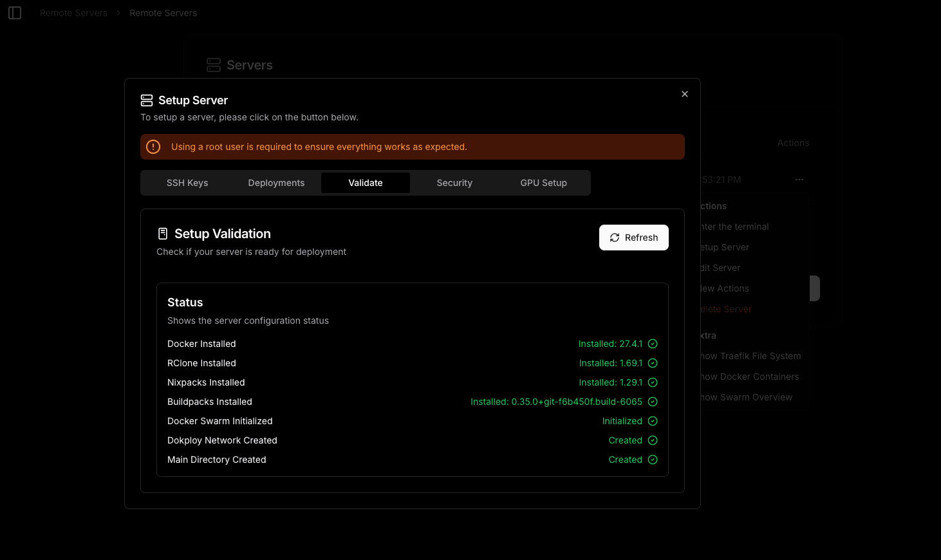Select the Validate tab
Screen dimensions: 941x560
pos(365,183)
